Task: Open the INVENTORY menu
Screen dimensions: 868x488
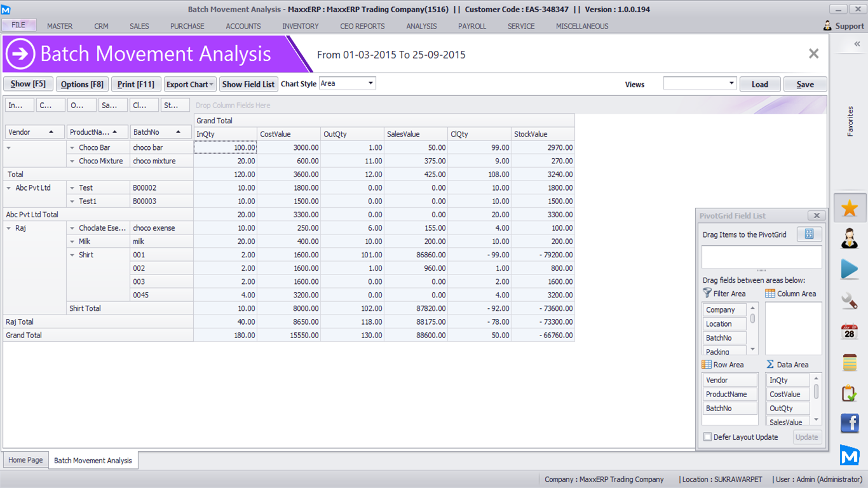Action: (x=300, y=26)
